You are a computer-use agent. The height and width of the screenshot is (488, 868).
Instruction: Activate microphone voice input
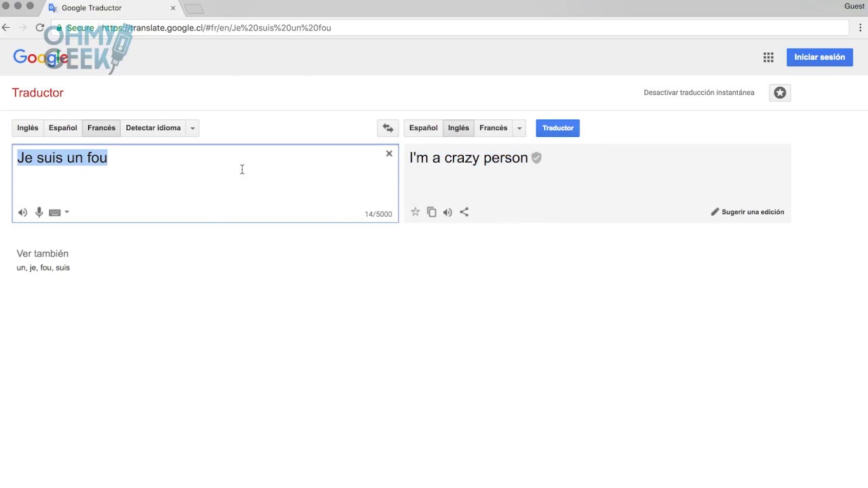tap(39, 213)
